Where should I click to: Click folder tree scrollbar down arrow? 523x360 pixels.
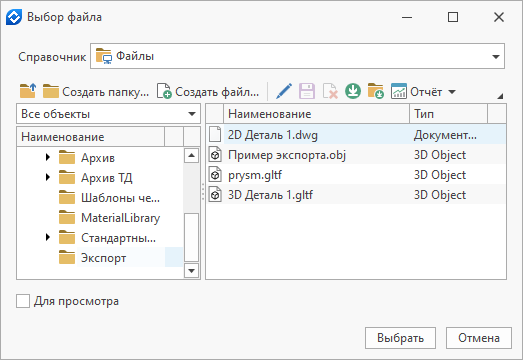(x=191, y=270)
